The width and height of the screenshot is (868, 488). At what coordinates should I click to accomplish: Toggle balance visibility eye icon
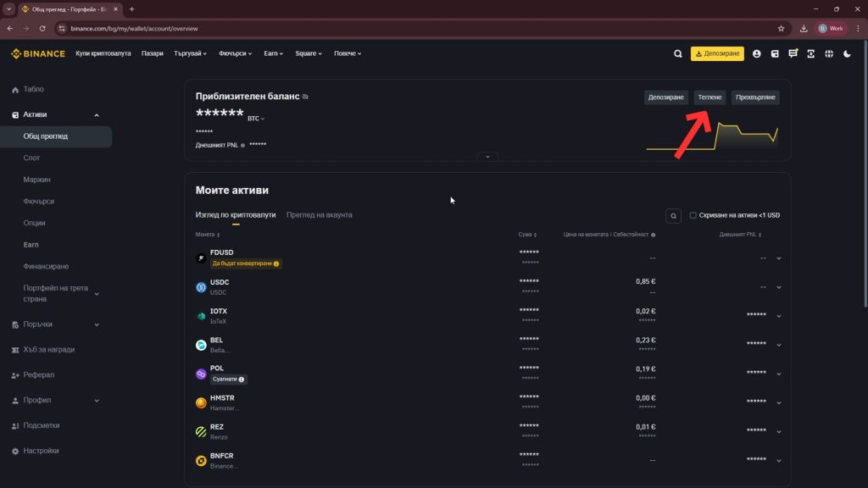pyautogui.click(x=305, y=97)
